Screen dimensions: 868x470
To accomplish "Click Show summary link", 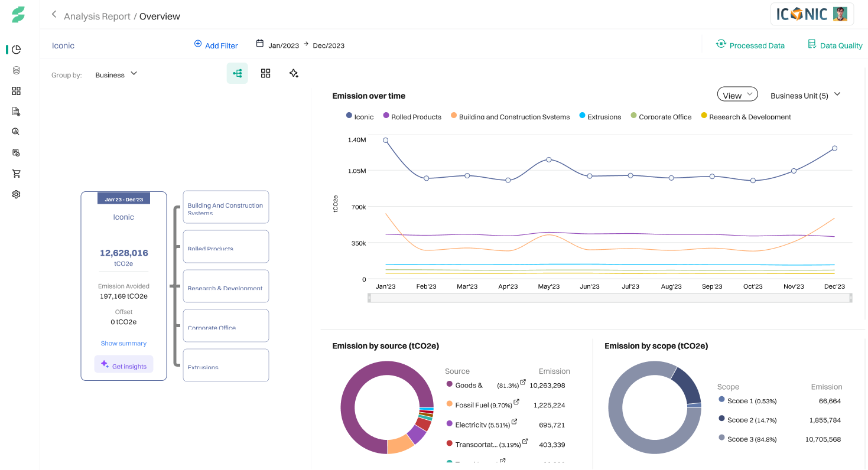I will pyautogui.click(x=123, y=343).
